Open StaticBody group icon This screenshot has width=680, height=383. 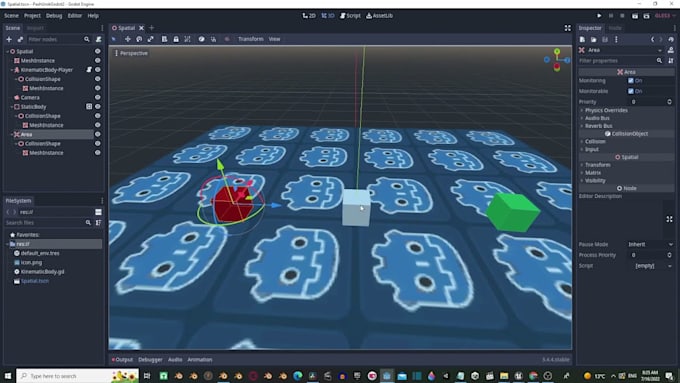[89, 106]
